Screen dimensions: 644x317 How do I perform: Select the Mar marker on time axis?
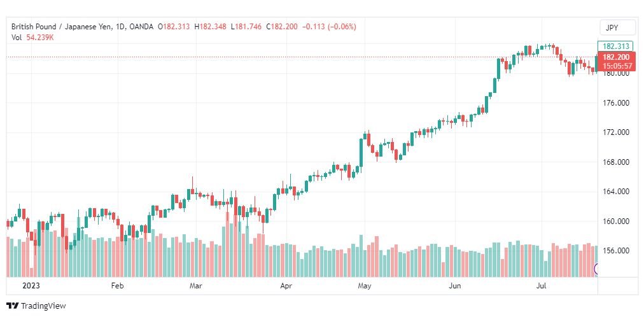pos(197,285)
